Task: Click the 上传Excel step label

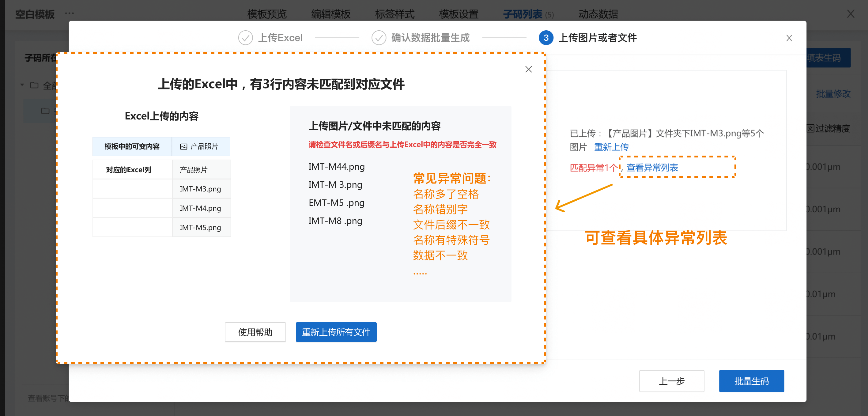Action: (280, 38)
